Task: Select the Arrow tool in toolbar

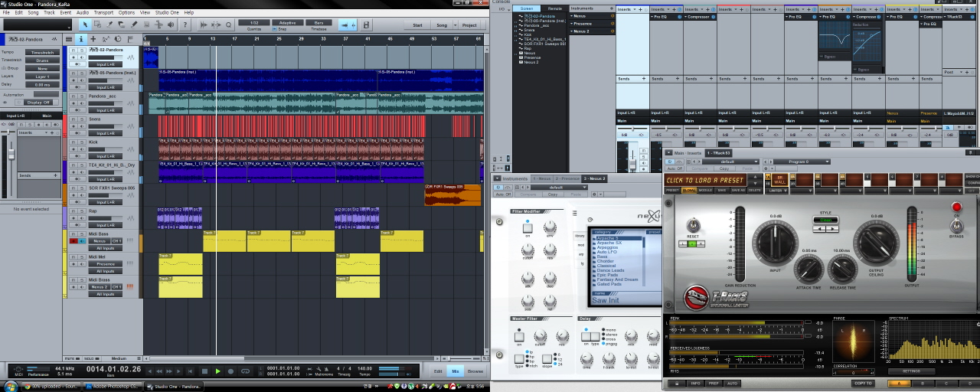Action: (85, 24)
